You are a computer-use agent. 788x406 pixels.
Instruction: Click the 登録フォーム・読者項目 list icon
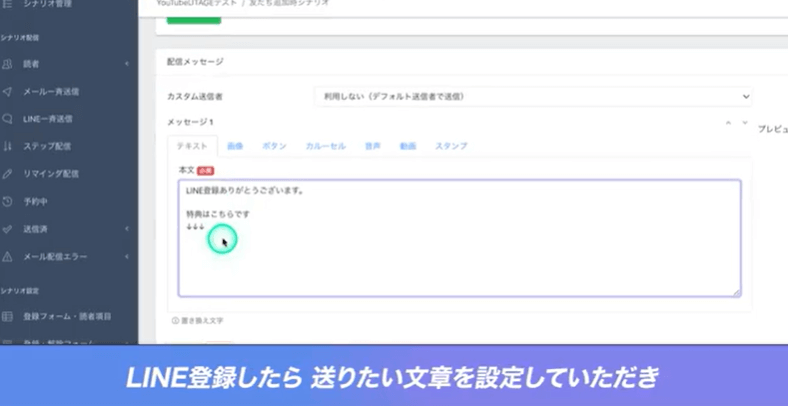[8, 316]
